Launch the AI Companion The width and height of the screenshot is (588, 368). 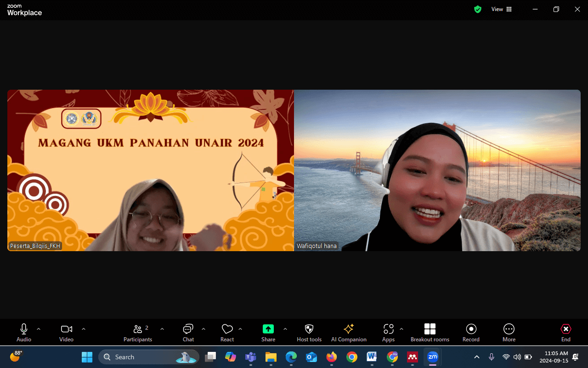point(349,333)
